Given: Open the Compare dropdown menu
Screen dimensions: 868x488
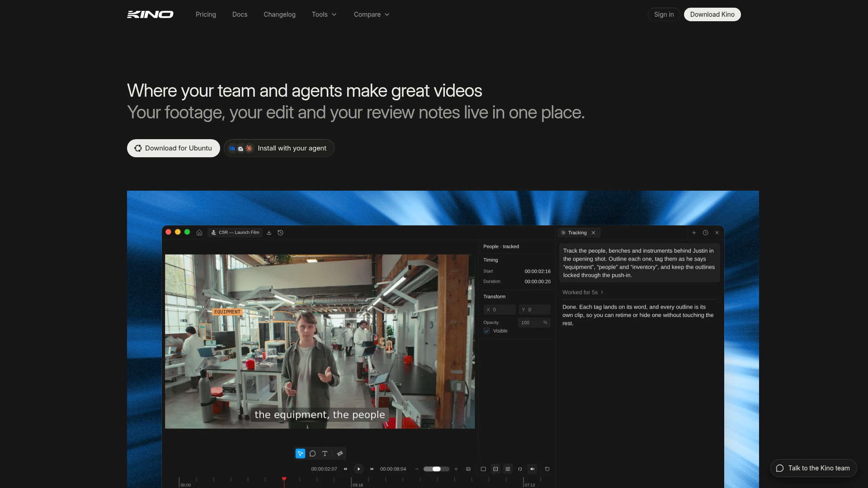Looking at the screenshot, I should pos(371,14).
